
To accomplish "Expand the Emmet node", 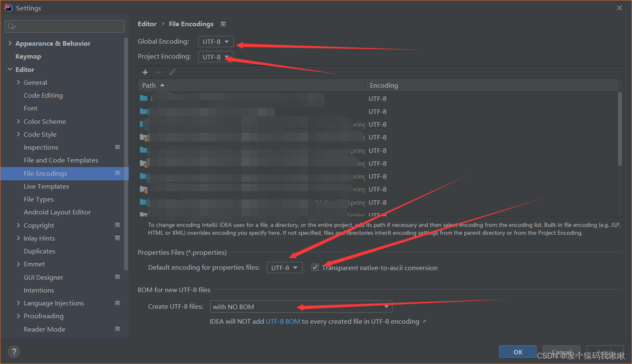I will [18, 264].
